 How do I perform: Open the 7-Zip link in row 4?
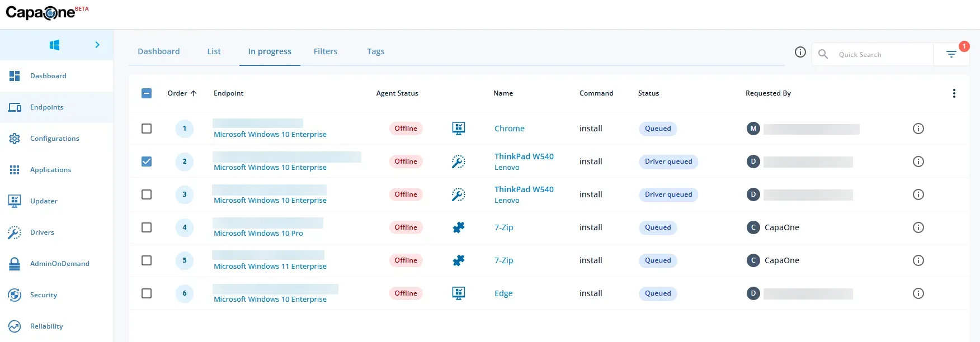(503, 227)
